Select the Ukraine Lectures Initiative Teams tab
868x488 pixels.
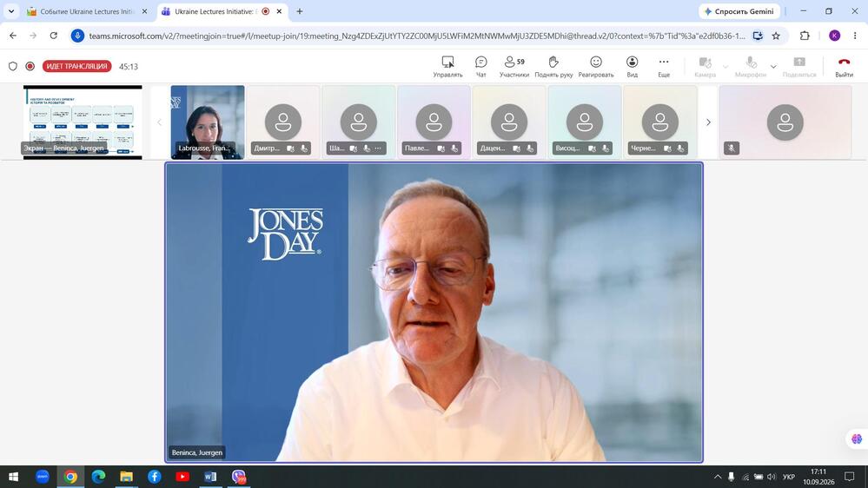coord(222,11)
